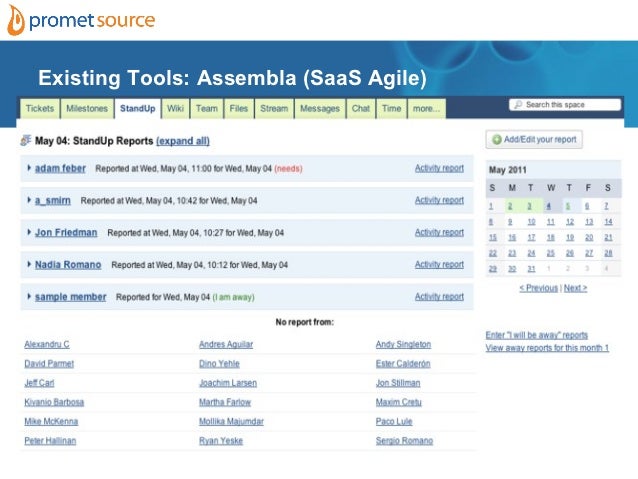Expand a_smirn's standup report

coord(29,200)
